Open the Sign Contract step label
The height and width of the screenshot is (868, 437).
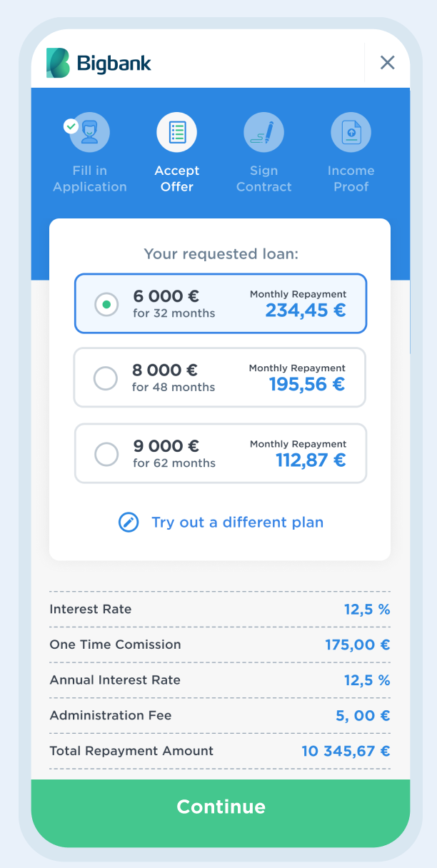click(x=263, y=178)
